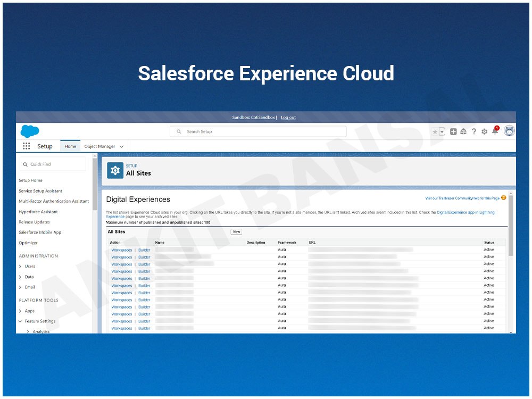Open Salesforce Mobile App item
Screen dimensions: 532x399
tap(40, 232)
